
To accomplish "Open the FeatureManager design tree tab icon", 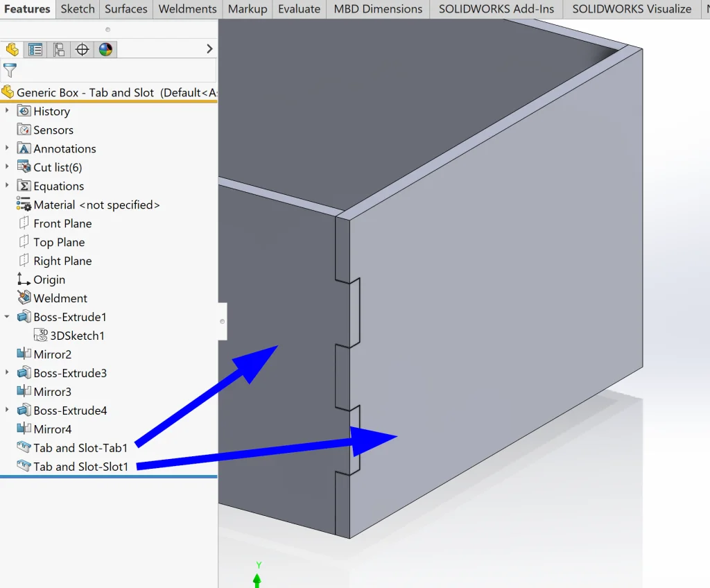I will pos(12,49).
